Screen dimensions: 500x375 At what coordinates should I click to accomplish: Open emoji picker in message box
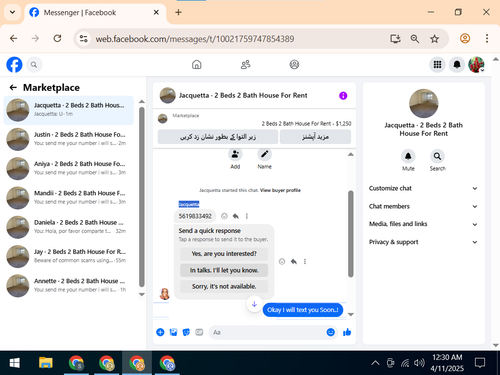click(331, 332)
